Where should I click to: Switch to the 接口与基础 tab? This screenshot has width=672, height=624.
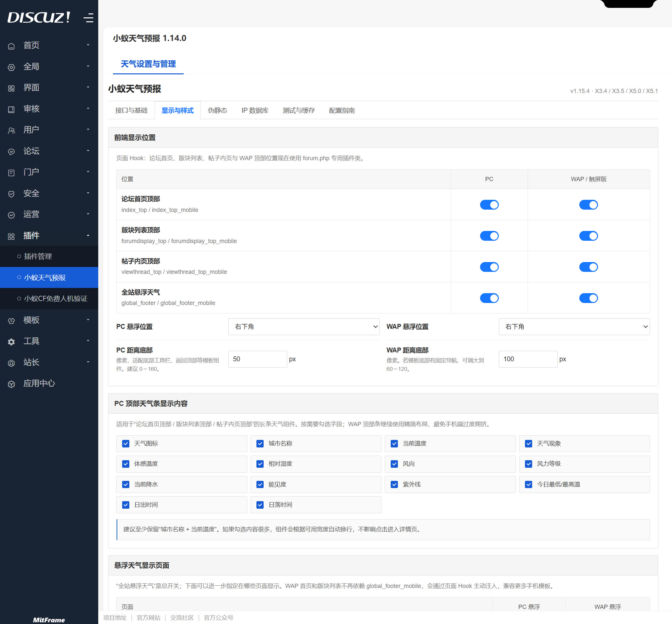[131, 110]
